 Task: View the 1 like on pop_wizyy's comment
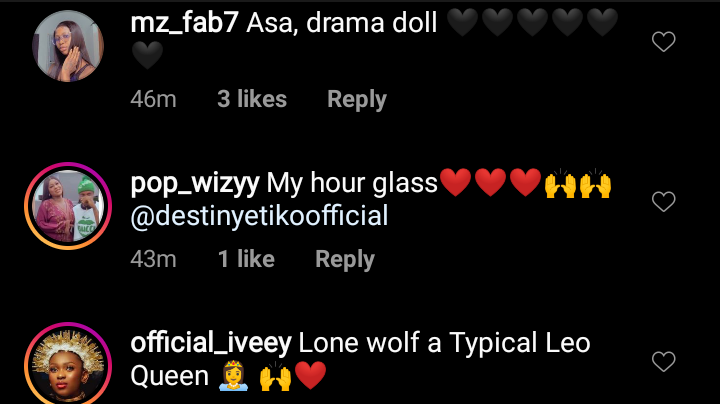pos(246,259)
